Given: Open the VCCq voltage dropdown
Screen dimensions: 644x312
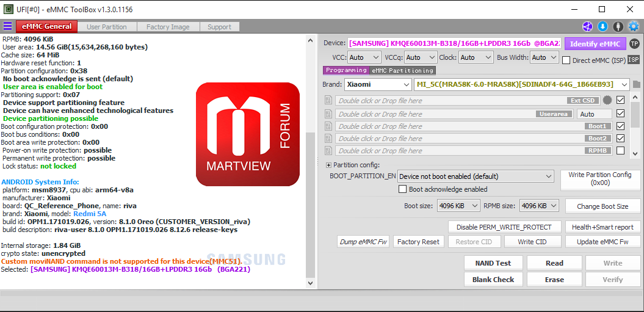Looking at the screenshot, I should [421, 57].
